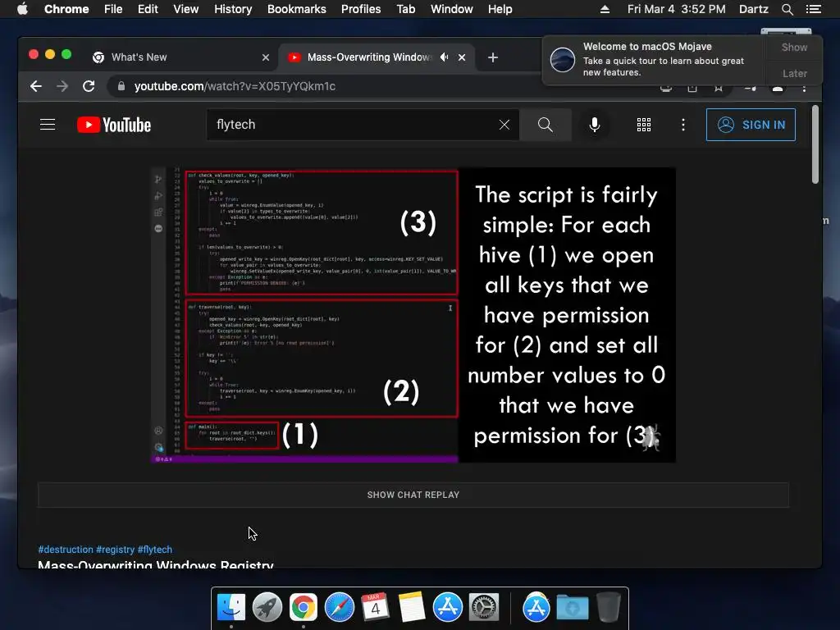The width and height of the screenshot is (840, 630).
Task: Open Launchpad from the dock
Action: (x=267, y=608)
